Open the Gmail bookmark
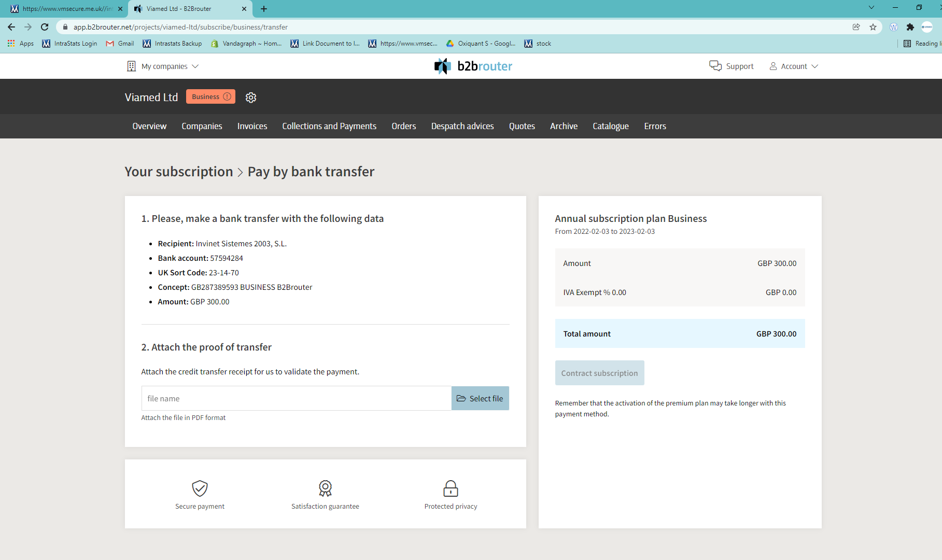Viewport: 942px width, 560px height. click(x=120, y=44)
